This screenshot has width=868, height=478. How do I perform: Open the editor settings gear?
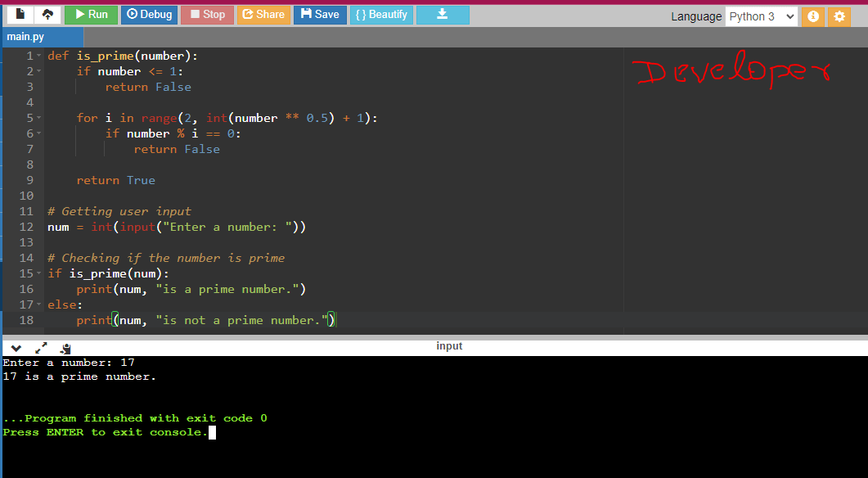tap(839, 16)
